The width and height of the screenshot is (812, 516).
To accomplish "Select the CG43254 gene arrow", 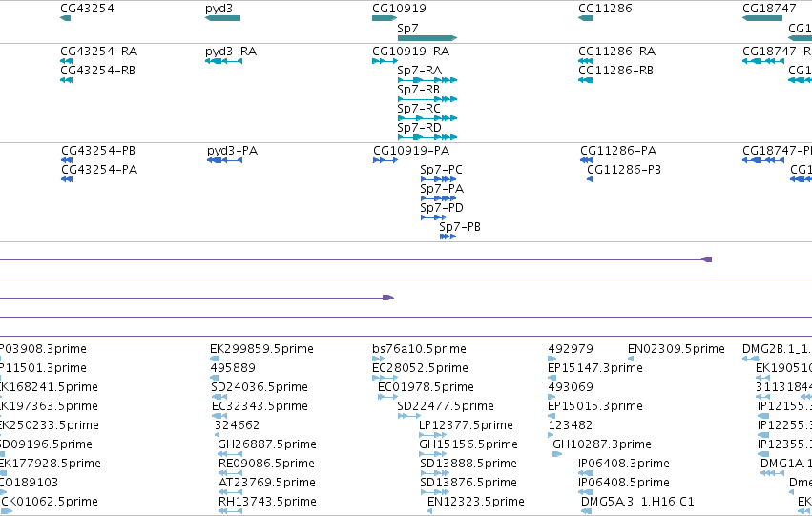I will pos(65,19).
